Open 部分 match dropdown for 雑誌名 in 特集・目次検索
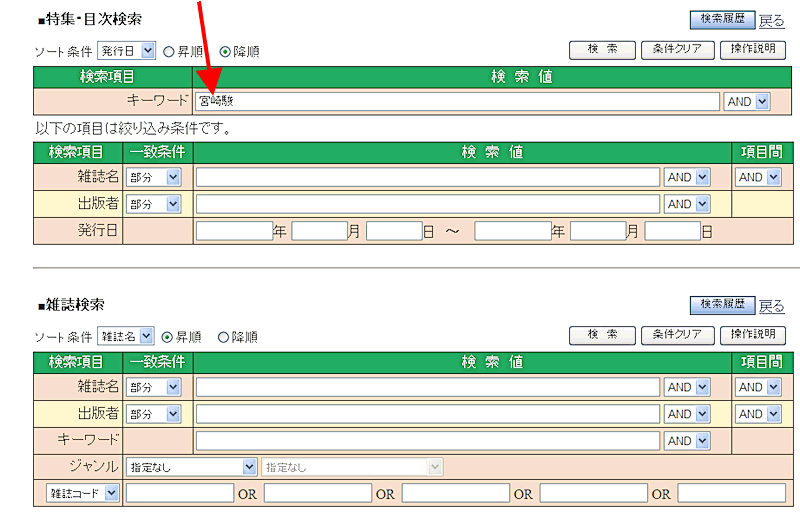 [x=153, y=177]
